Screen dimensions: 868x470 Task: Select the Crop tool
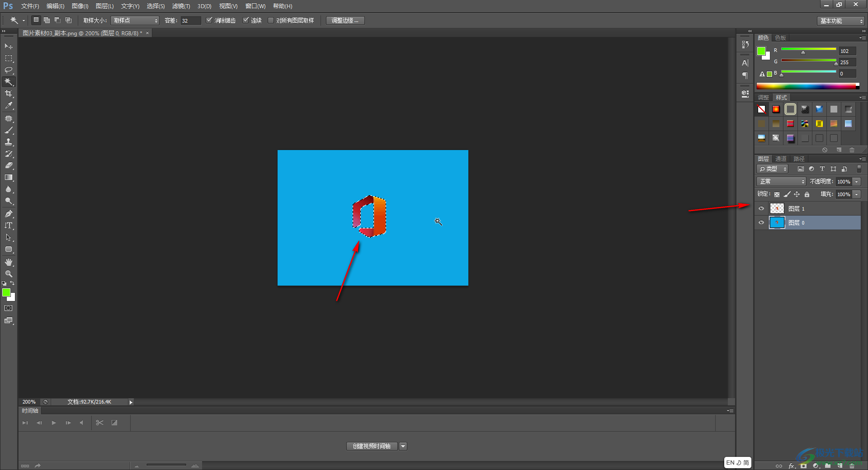click(9, 94)
